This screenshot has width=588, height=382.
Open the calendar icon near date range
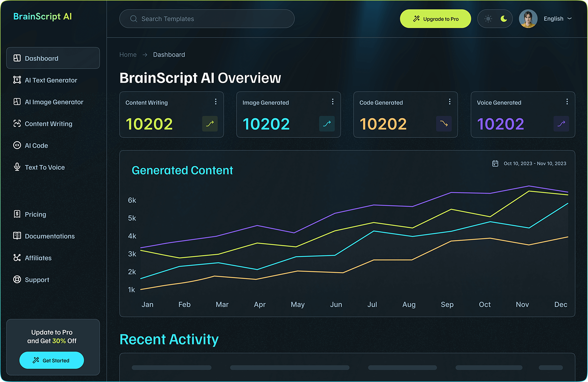coord(495,163)
